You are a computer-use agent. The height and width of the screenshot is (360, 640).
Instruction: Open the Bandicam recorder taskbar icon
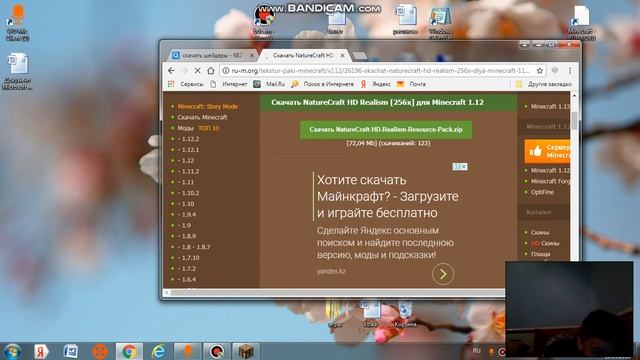[217, 351]
